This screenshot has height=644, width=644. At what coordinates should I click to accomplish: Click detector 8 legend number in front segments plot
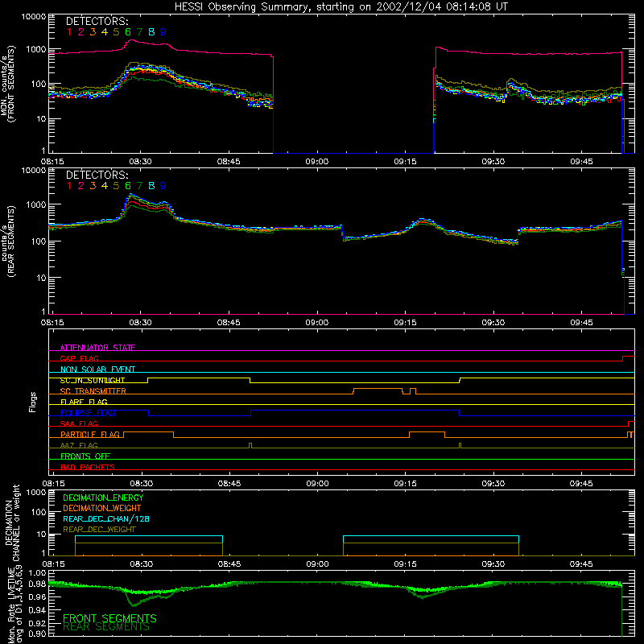[151, 32]
